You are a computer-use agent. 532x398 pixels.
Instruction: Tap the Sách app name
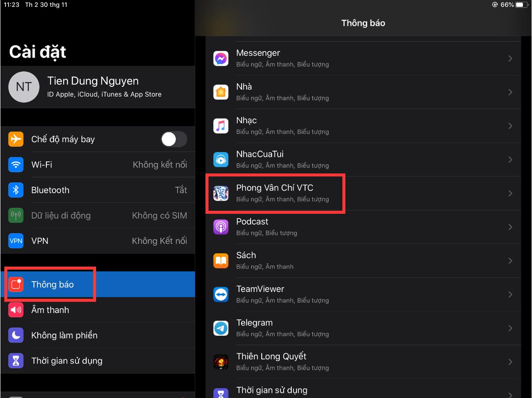246,255
